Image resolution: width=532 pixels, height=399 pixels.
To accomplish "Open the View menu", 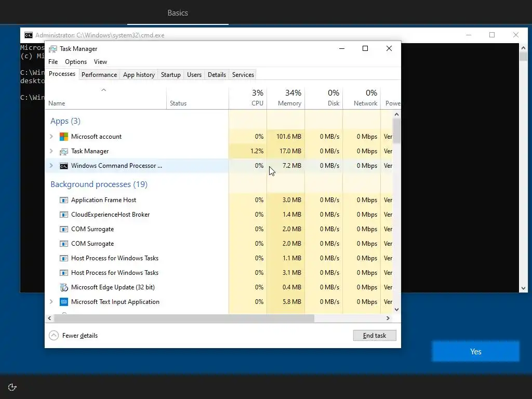I will (100, 62).
